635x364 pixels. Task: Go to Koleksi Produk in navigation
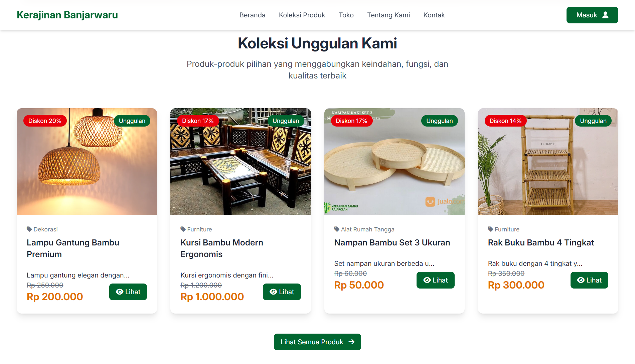point(302,15)
